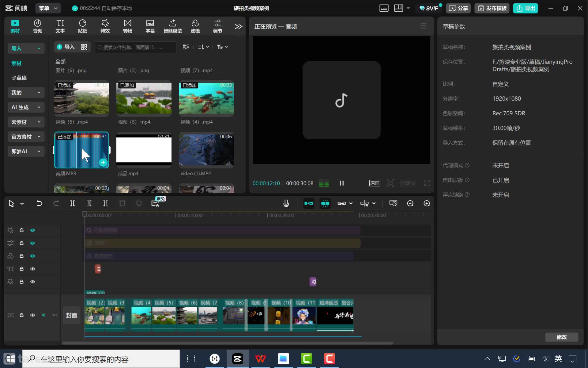This screenshot has height=368, width=588.
Task: Focus the media search field
Action: pyautogui.click(x=135, y=47)
